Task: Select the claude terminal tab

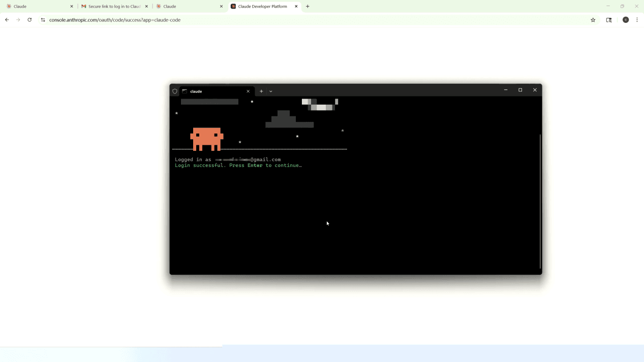Action: click(x=213, y=91)
